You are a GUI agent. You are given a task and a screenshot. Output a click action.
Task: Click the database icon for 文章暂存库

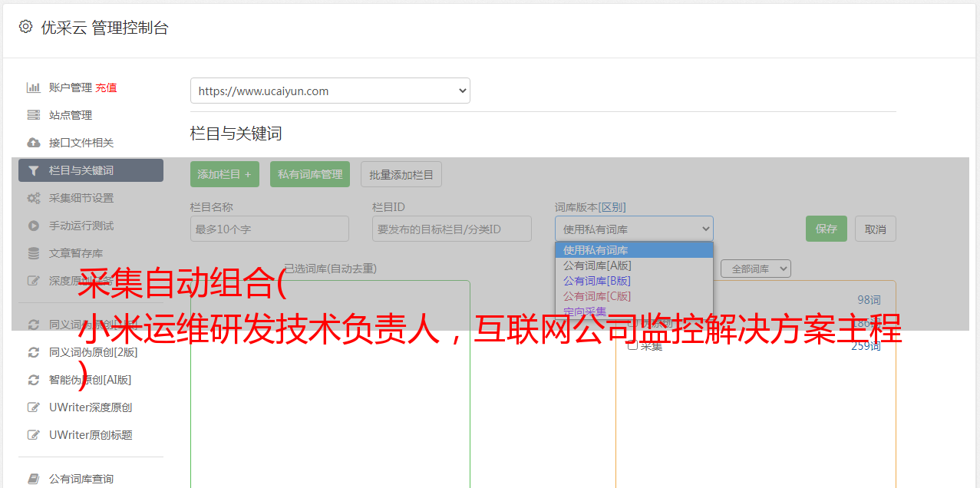(x=33, y=253)
